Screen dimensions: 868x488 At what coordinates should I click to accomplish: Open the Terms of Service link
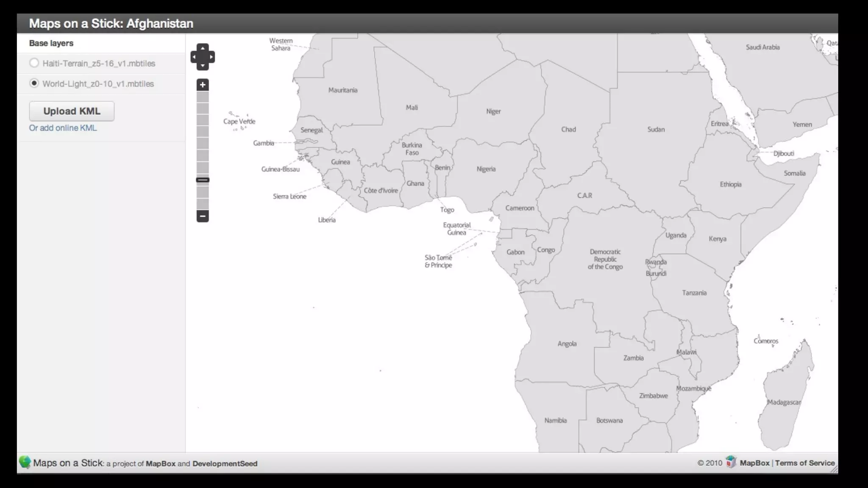(x=804, y=463)
